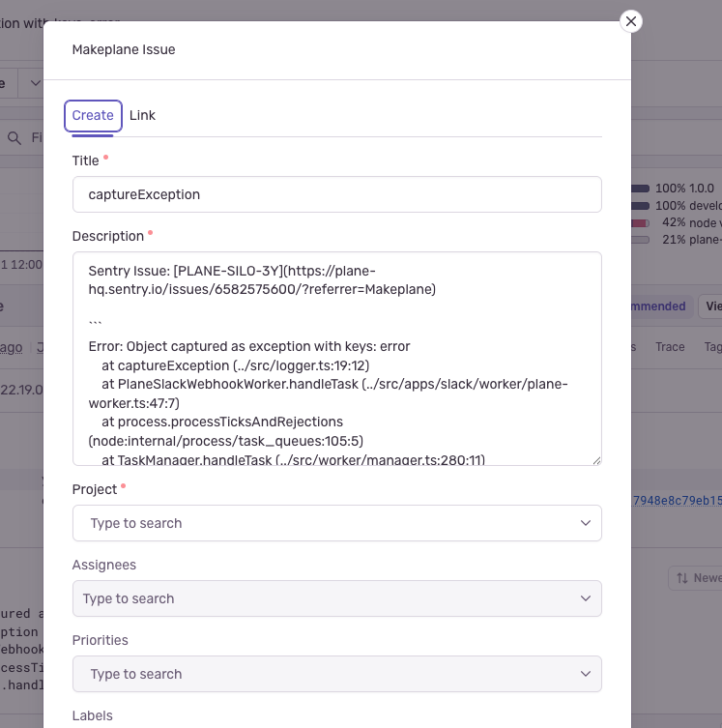The height and width of the screenshot is (728, 722).
Task: Expand the Assignees dropdown chevron
Action: coord(586,598)
